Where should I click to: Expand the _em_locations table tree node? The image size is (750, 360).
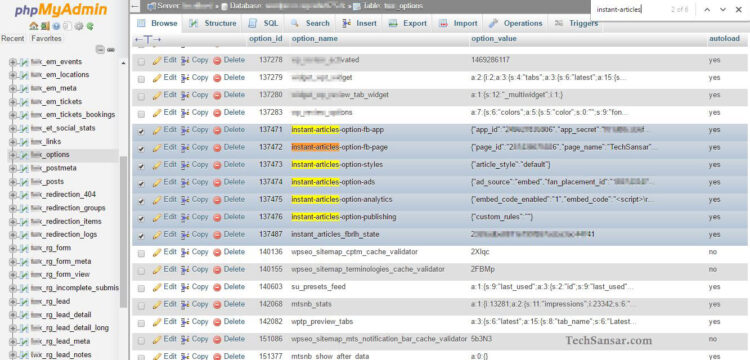pos(12,75)
